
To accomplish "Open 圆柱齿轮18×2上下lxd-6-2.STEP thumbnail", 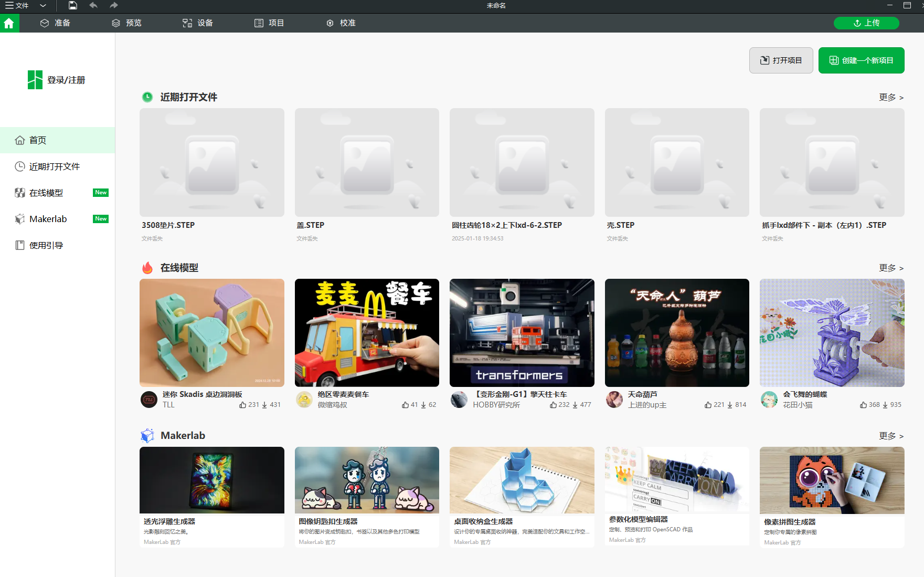I will click(522, 162).
